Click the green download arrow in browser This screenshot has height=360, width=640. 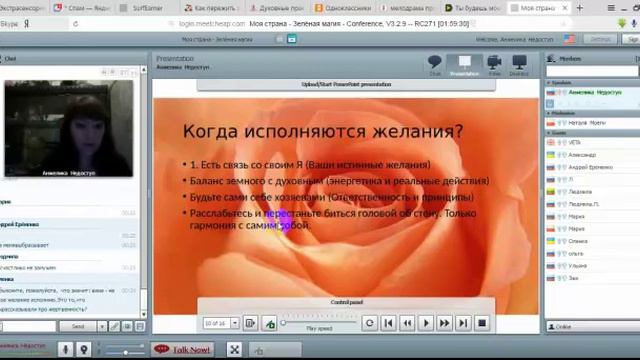[x=622, y=24]
